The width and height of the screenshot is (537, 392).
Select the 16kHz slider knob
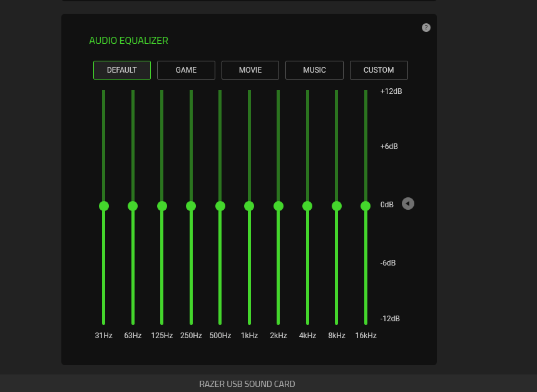coord(366,206)
